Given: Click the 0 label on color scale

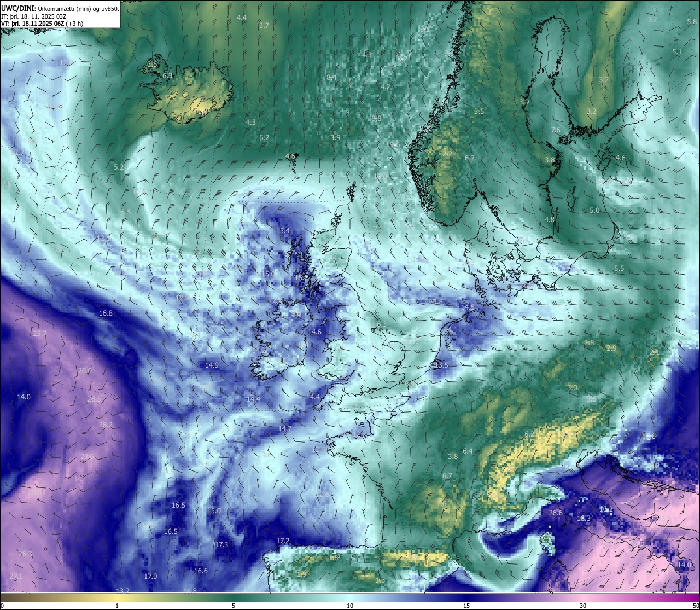Looking at the screenshot, I should (2, 606).
